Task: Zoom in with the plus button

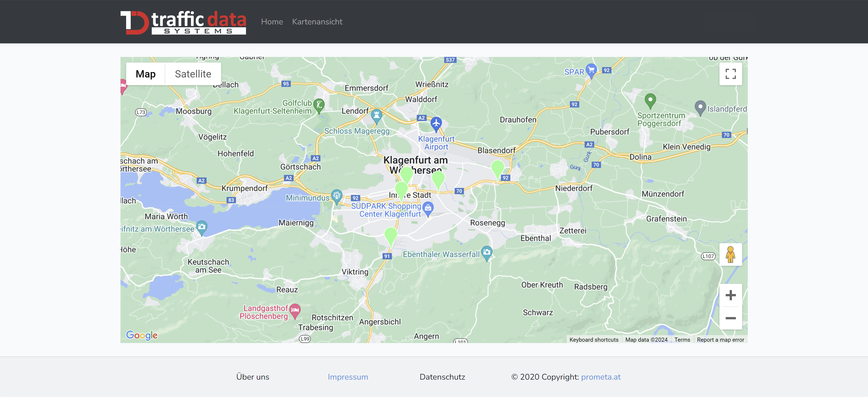Action: 730,295
